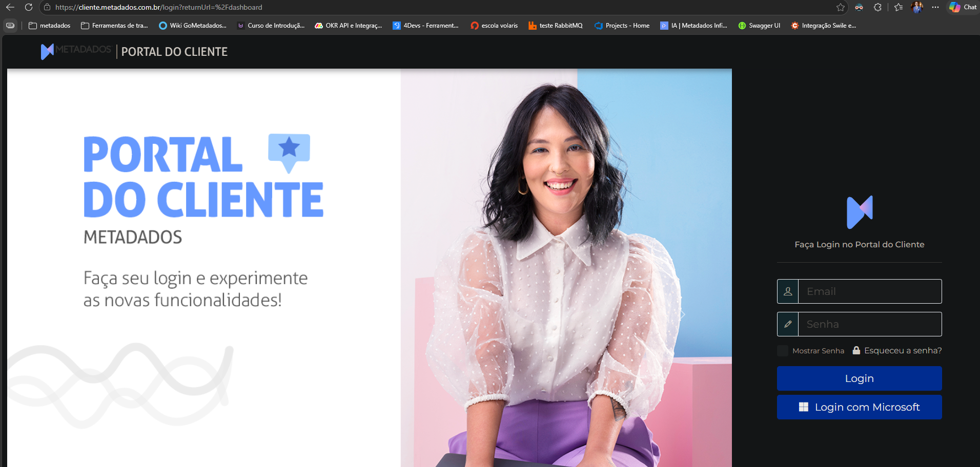Focus the Email input field
Image resolution: width=980 pixels, height=467 pixels.
coord(870,291)
